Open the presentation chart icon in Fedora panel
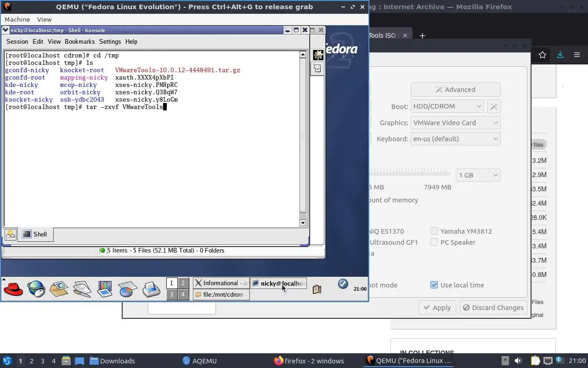The image size is (588, 368). (x=105, y=289)
